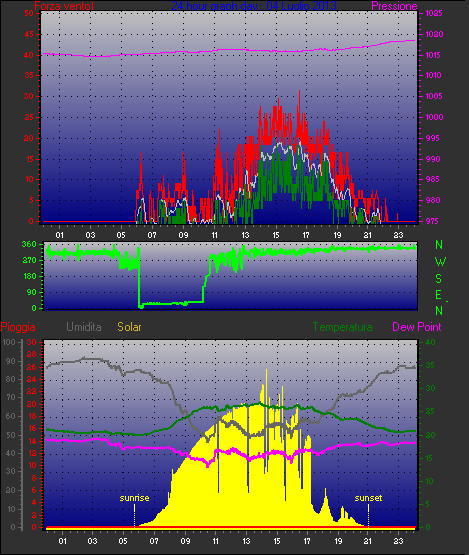Click hour 13 on wind chart axis

(x=245, y=235)
